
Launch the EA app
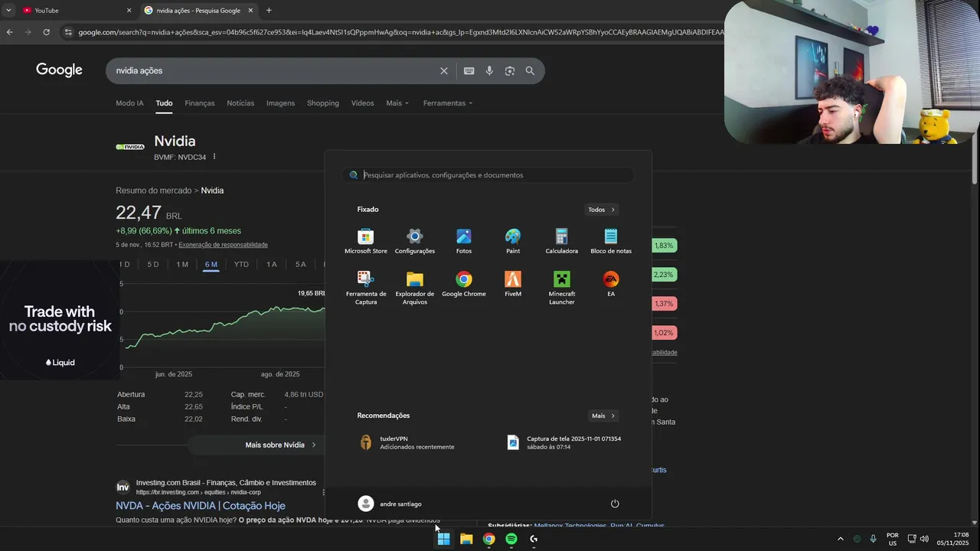[x=611, y=284]
